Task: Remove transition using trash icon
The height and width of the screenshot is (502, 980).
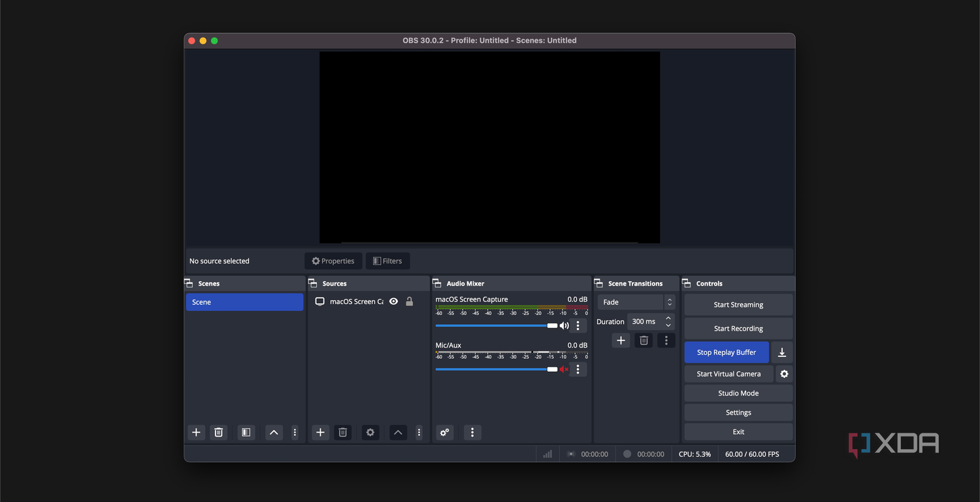Action: point(644,340)
